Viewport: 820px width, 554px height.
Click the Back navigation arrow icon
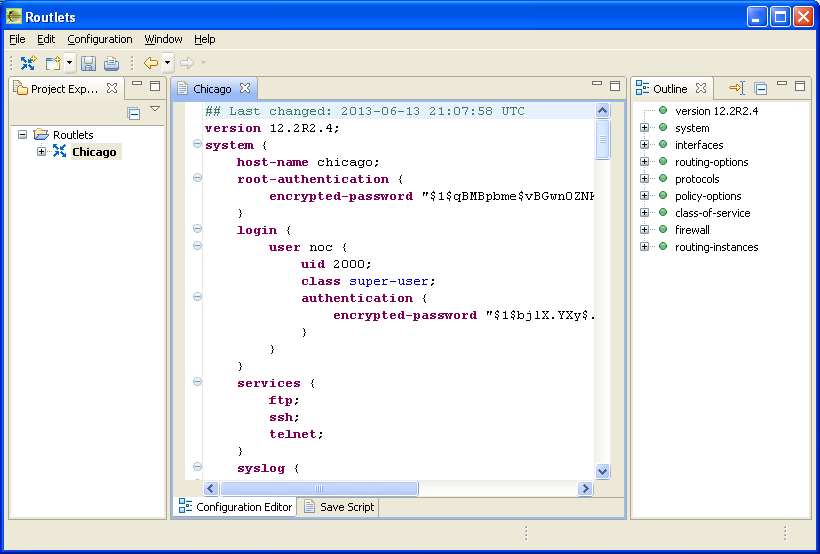pos(151,63)
